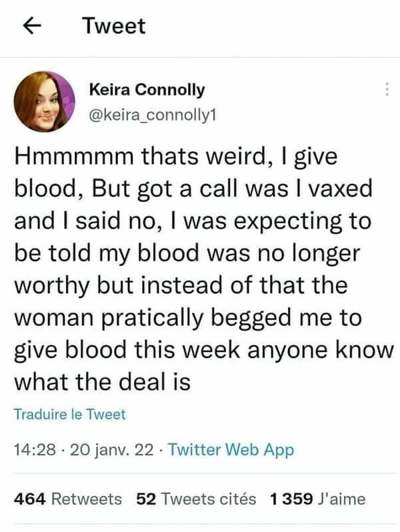View the 1 359 J'aime list
Viewport: 400px width, 532px height.
pyautogui.click(x=318, y=498)
